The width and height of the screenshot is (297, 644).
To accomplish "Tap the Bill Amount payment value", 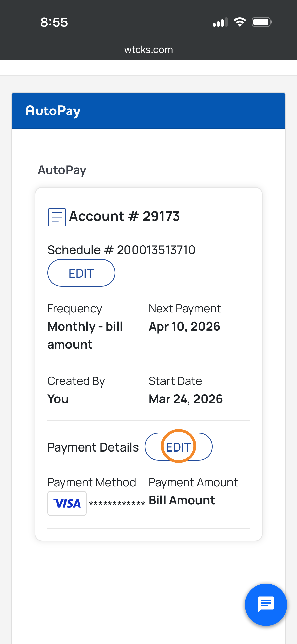I will tap(182, 500).
